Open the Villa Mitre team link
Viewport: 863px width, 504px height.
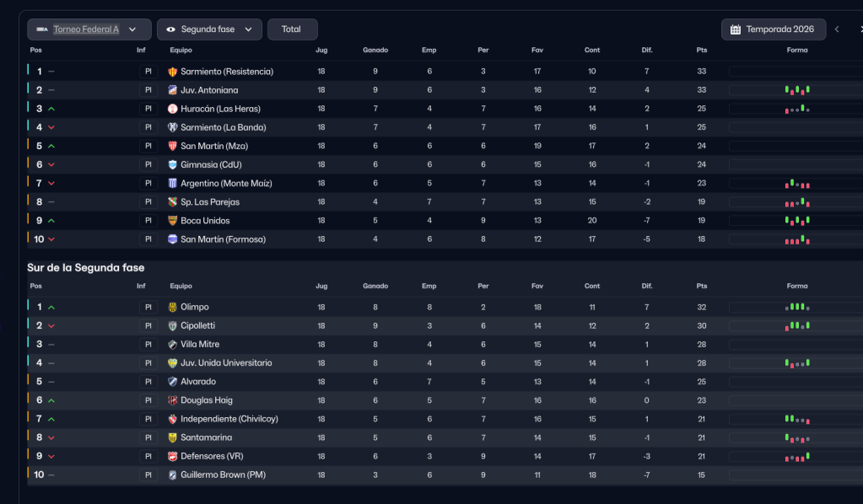(x=202, y=345)
